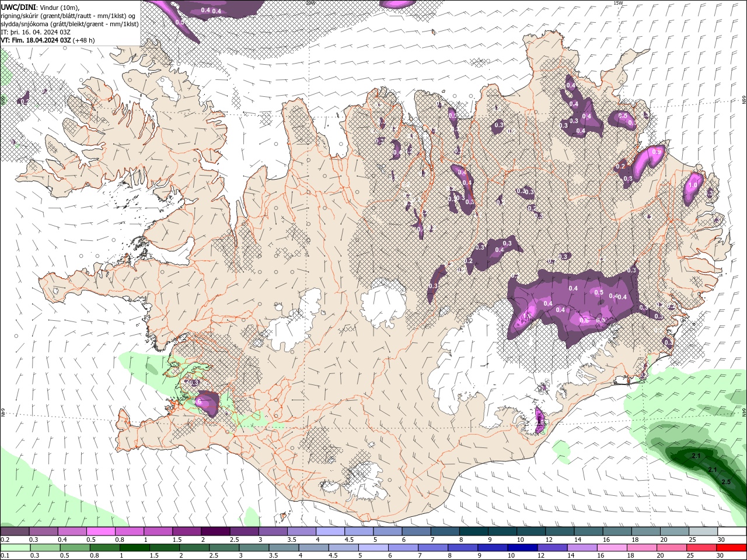Click the 15W longitude label

(x=619, y=3)
